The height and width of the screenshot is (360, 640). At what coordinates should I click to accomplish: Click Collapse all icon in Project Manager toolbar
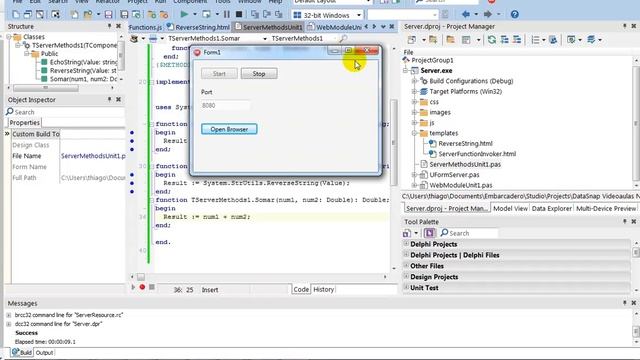(517, 40)
